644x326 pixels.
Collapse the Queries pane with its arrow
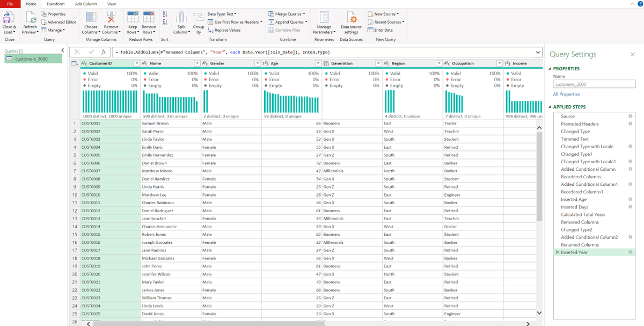63,50
